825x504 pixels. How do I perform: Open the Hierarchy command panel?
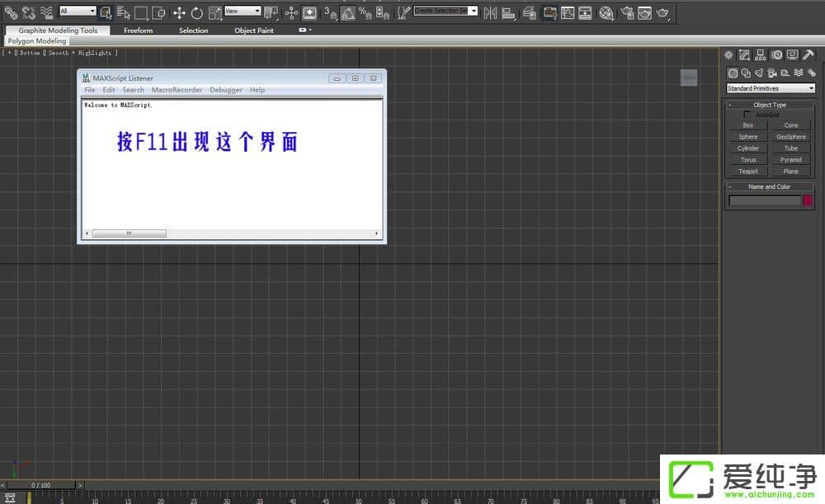(760, 54)
